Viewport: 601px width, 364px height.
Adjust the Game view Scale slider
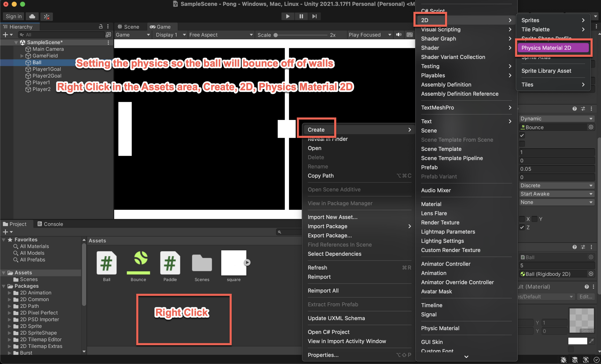click(276, 35)
